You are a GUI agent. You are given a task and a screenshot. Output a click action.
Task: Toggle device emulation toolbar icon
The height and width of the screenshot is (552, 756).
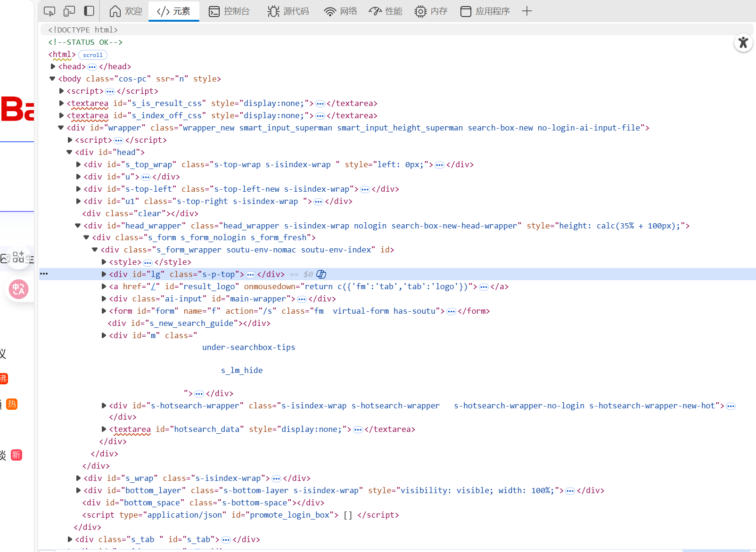point(69,11)
